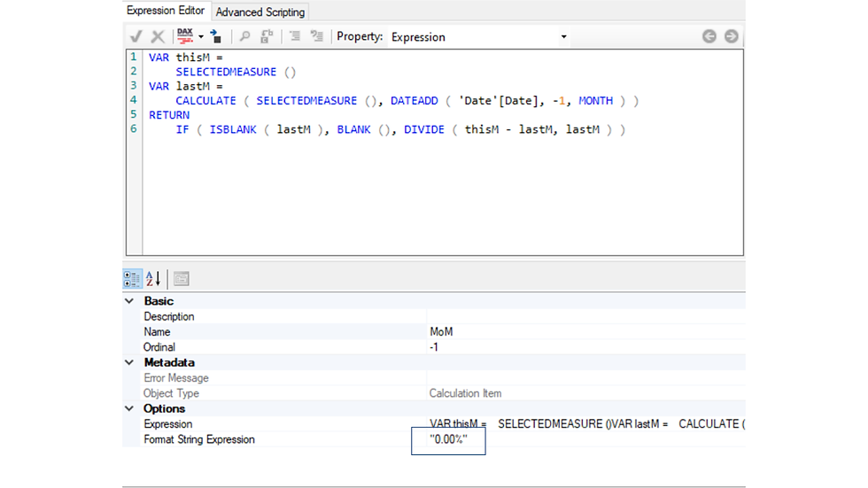Sort properties alphabetically
Image resolution: width=868 pixels, height=488 pixels.
153,279
